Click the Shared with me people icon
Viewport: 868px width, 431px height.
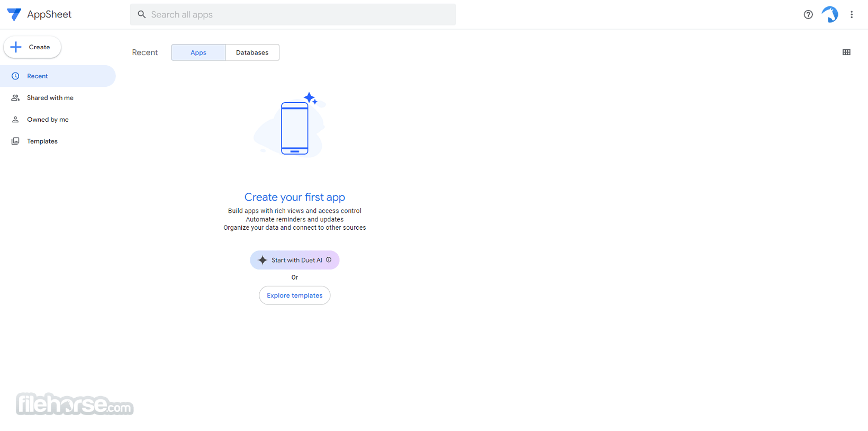pyautogui.click(x=15, y=98)
